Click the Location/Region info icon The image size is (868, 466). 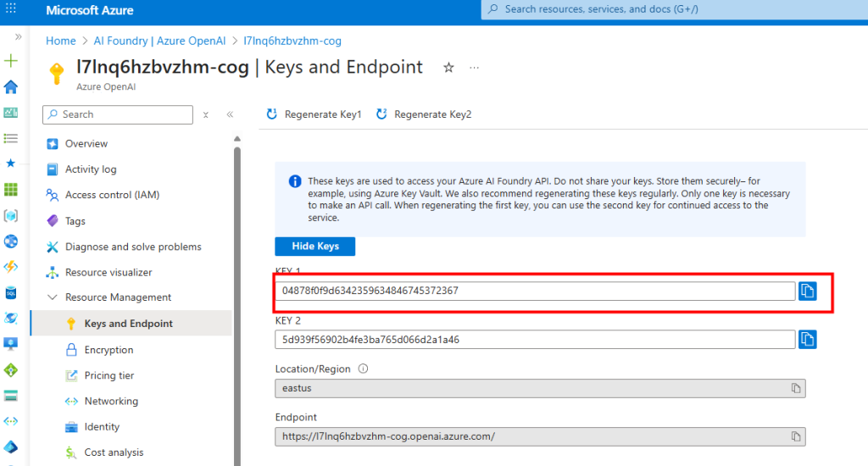pos(363,369)
